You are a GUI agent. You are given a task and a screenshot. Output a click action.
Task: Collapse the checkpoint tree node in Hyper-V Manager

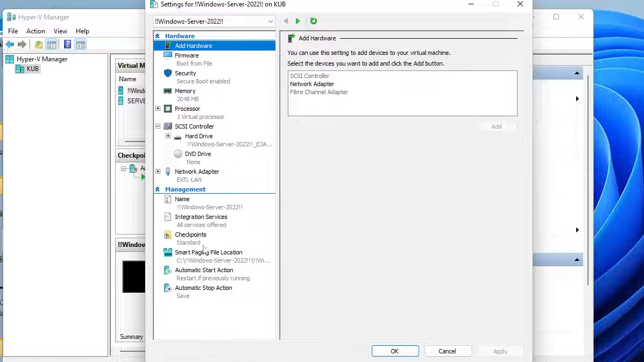click(x=123, y=169)
